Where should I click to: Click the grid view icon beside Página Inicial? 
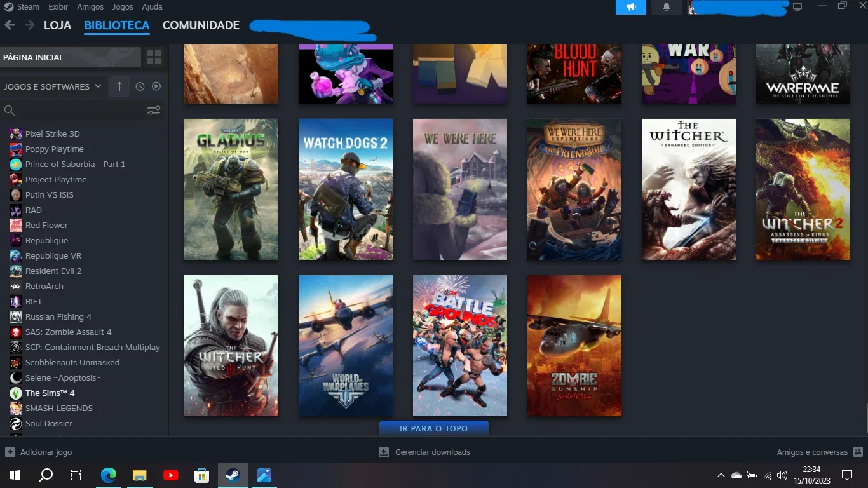154,57
